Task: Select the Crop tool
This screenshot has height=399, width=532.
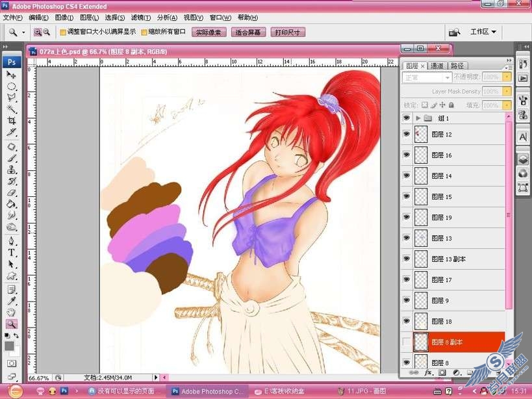Action: [11, 120]
